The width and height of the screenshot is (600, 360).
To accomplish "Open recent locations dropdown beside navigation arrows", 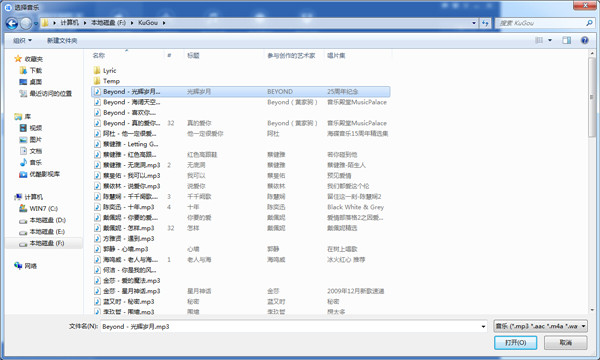I will [x=36, y=23].
